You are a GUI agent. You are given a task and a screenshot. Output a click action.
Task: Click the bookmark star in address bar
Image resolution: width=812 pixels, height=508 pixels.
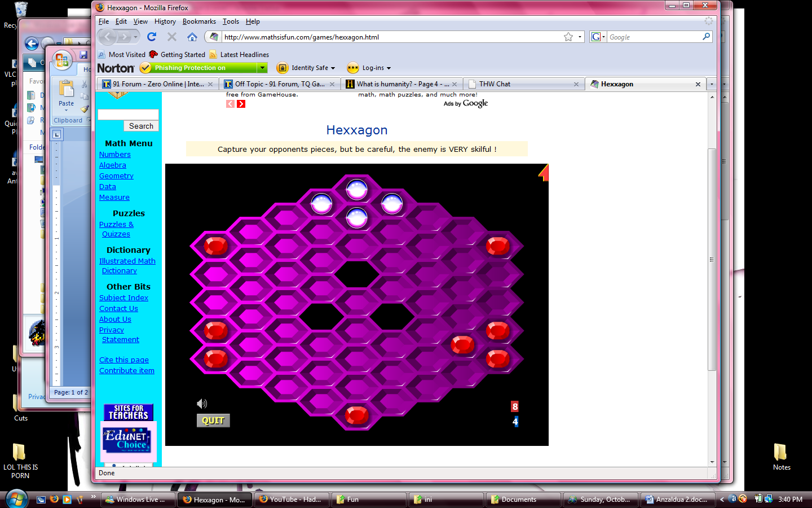pos(568,37)
